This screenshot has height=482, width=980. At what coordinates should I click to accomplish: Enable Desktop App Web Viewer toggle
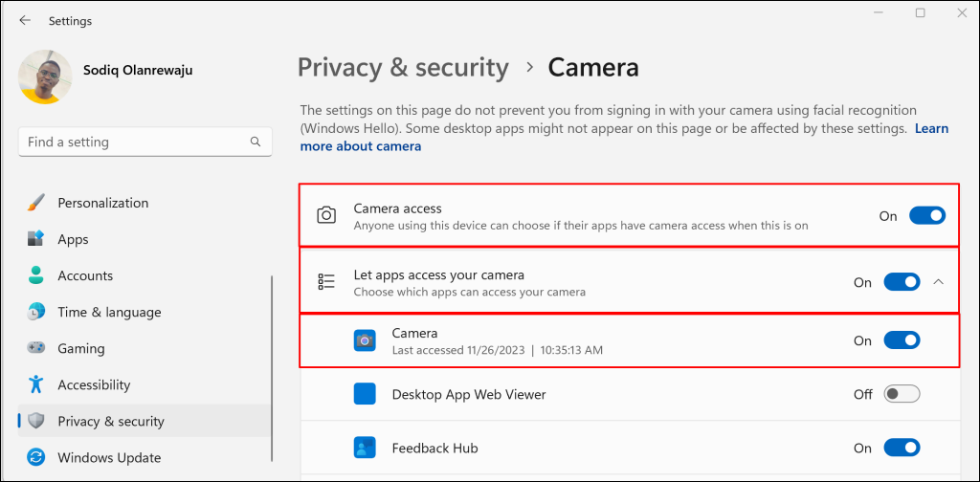click(902, 394)
